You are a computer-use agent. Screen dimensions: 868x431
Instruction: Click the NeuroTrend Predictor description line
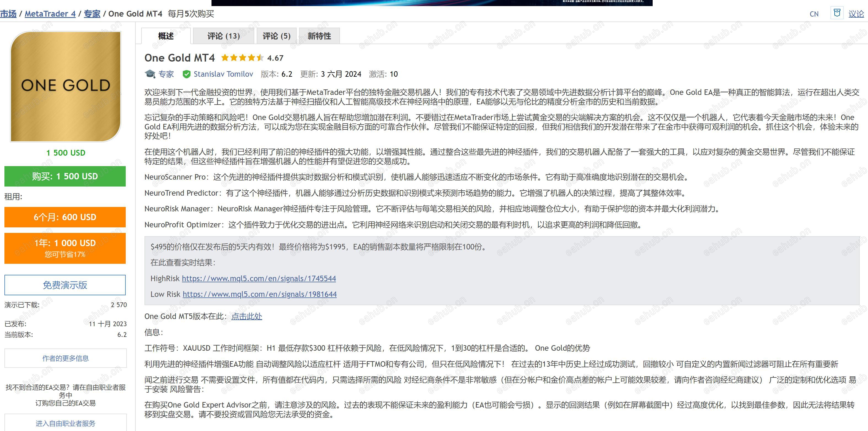point(416,193)
